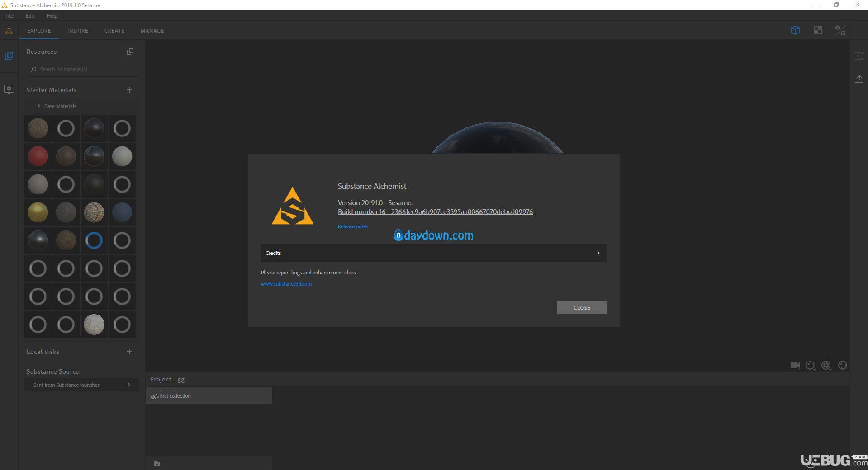Screen dimensions: 868x470
Task: Click the Starter Materials heading
Action: coord(52,90)
